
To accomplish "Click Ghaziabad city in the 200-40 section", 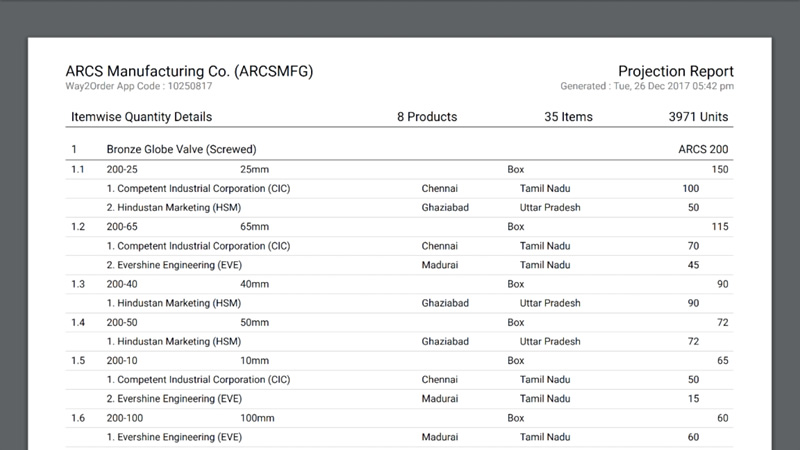I will coord(445,303).
